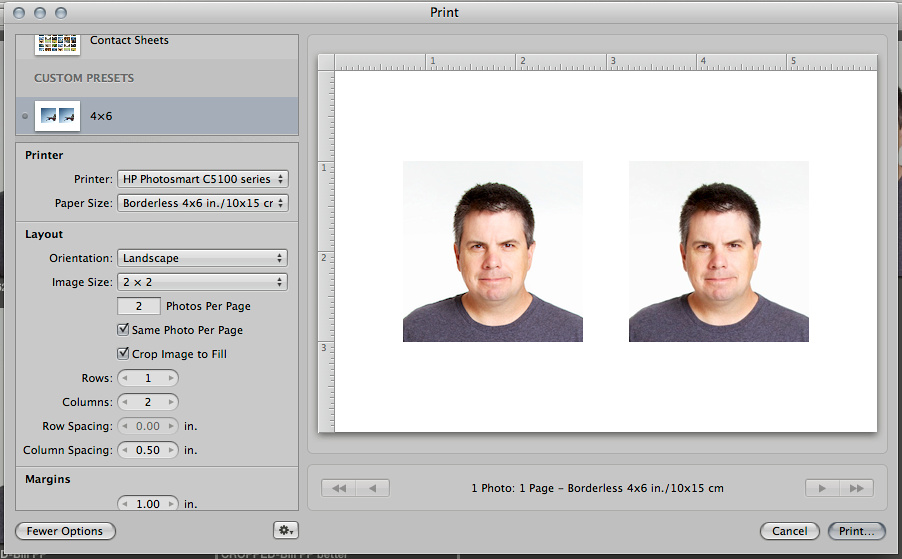
Task: Click the Fewer Options button
Action: point(65,531)
